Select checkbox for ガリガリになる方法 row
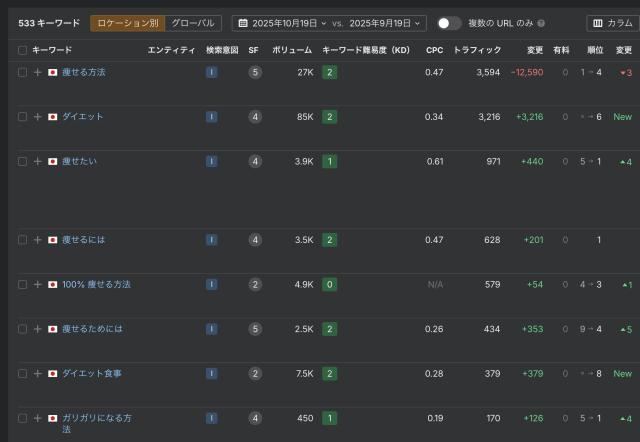The image size is (640, 442). (22, 418)
